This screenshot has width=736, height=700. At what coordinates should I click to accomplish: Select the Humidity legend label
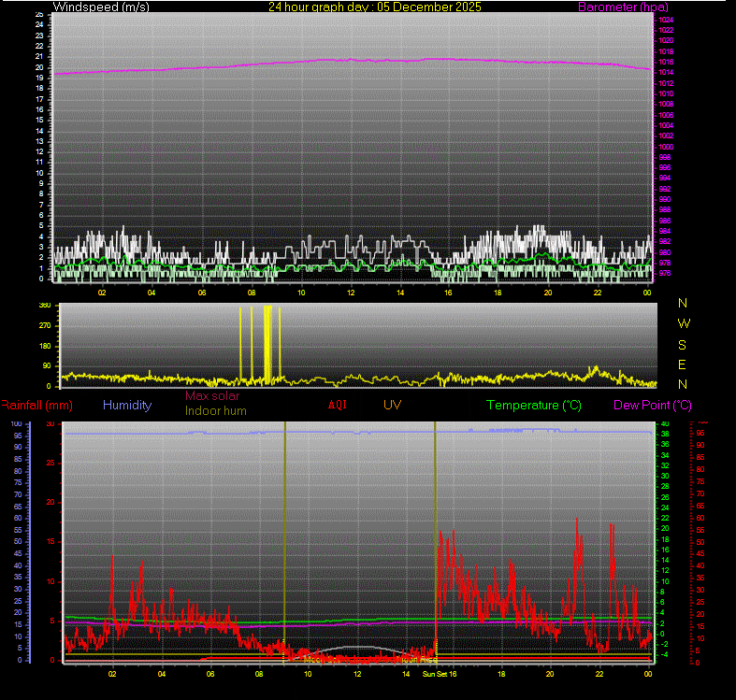(x=127, y=405)
